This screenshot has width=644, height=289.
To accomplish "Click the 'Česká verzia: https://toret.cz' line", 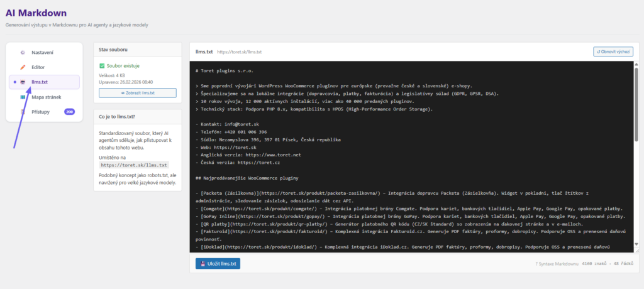I will click(x=238, y=162).
